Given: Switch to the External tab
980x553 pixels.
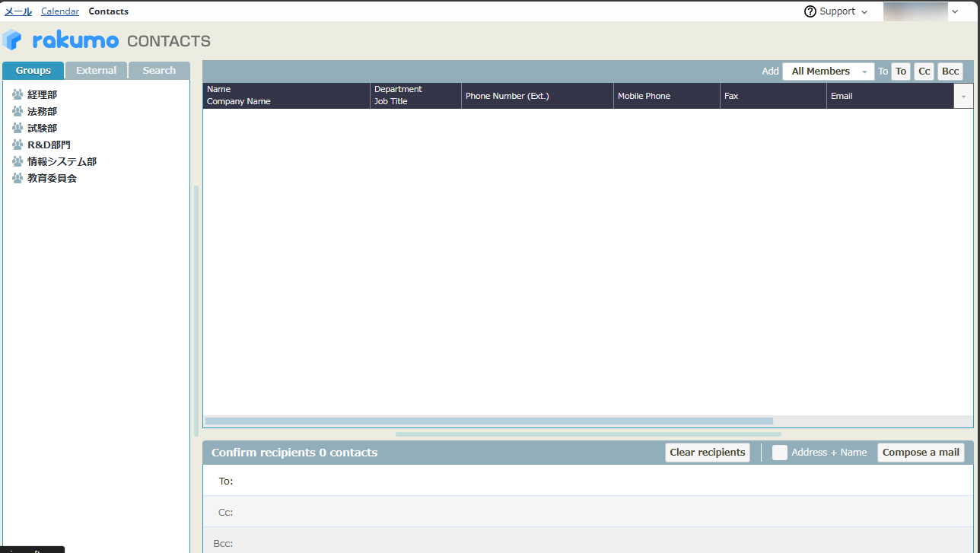Looking at the screenshot, I should (x=97, y=71).
